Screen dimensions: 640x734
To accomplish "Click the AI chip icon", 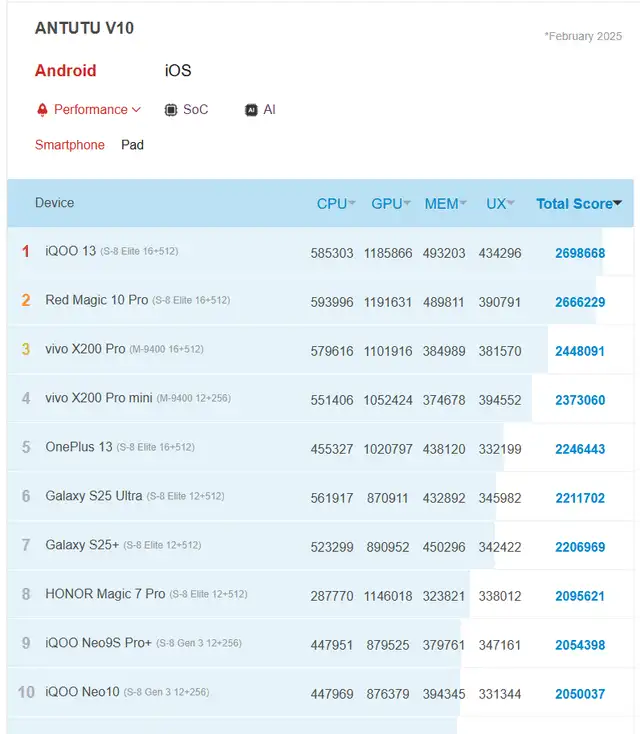I will tap(251, 110).
